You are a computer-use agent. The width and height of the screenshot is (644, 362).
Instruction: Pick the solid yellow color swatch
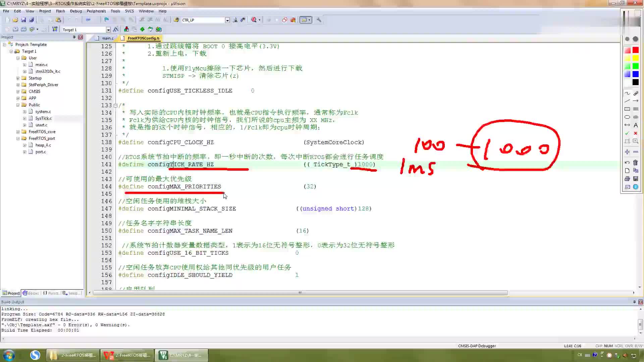point(635,58)
